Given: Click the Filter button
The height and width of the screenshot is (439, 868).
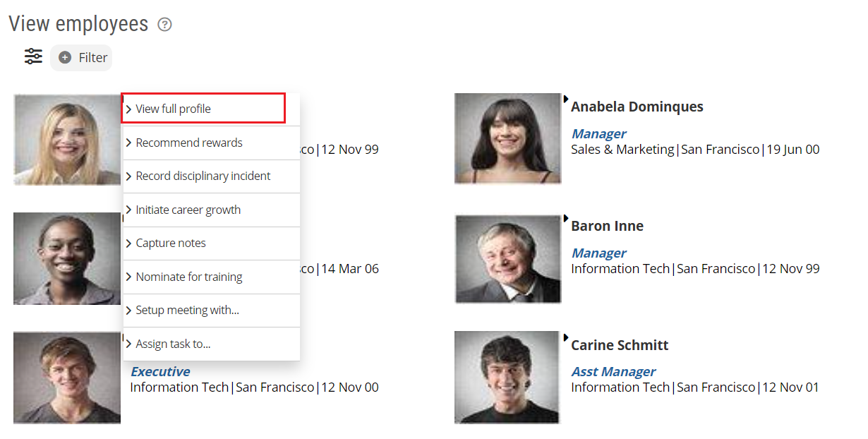Looking at the screenshot, I should [82, 58].
